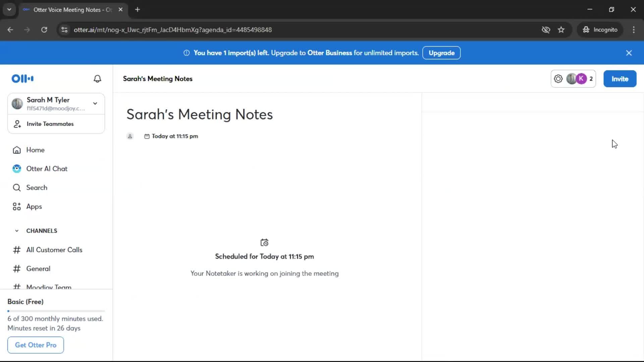Click the scheduled calendar-clock icon

pyautogui.click(x=264, y=242)
